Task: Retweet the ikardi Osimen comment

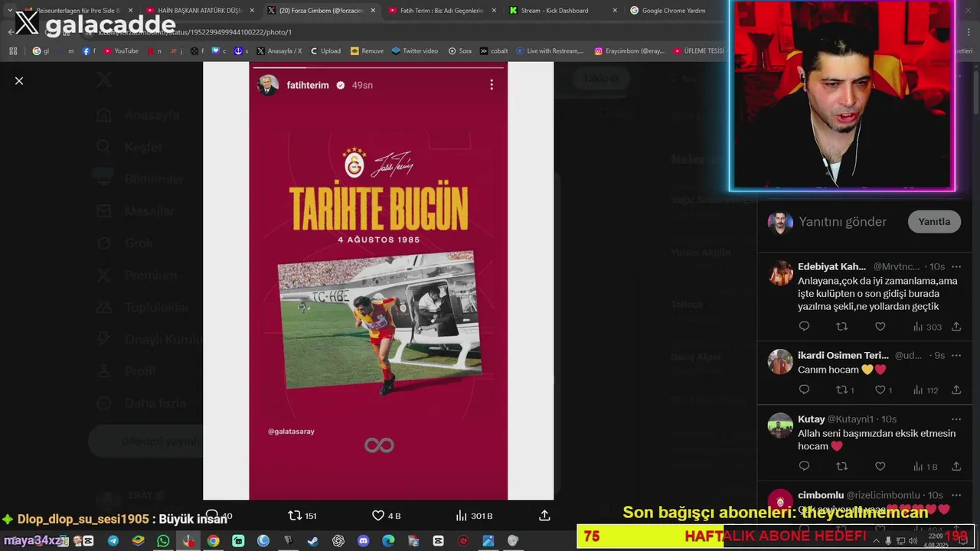Action: pos(845,390)
